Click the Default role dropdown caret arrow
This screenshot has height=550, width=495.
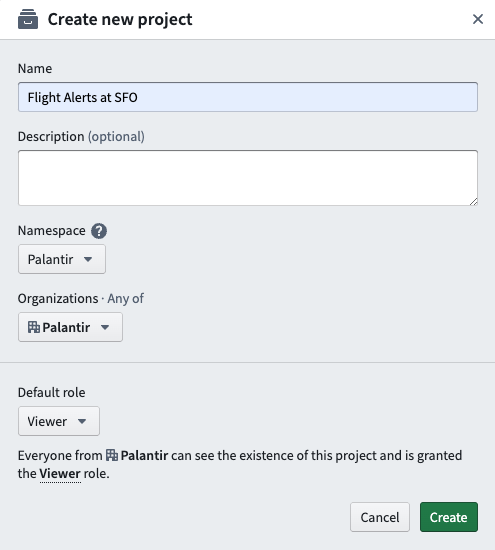82,421
